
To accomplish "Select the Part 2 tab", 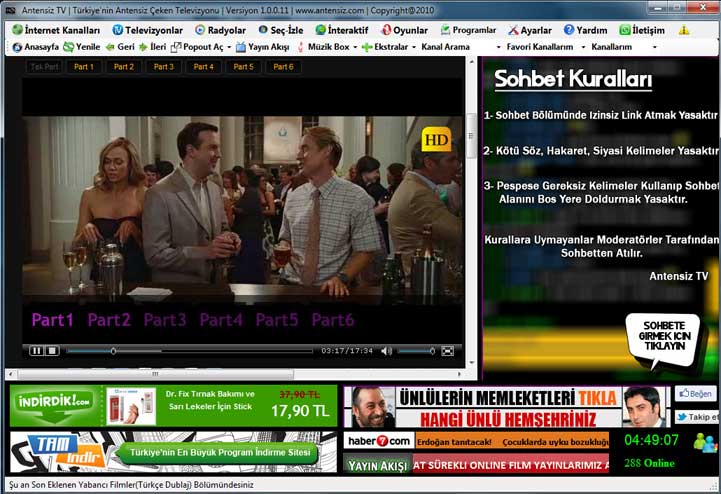I will click(124, 67).
